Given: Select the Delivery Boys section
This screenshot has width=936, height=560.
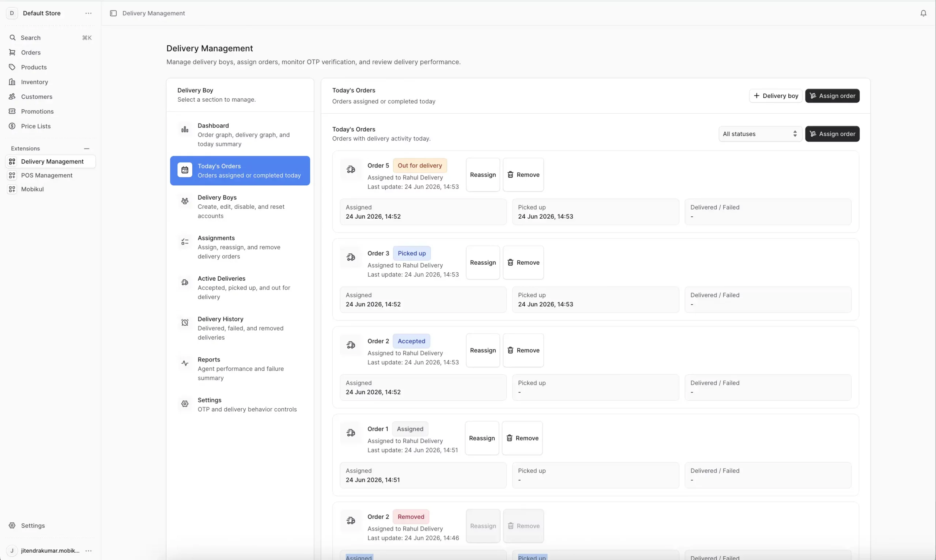Looking at the screenshot, I should click(240, 207).
